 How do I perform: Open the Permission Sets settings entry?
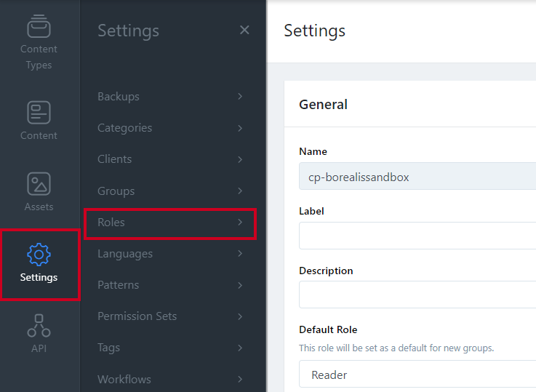pyautogui.click(x=170, y=316)
